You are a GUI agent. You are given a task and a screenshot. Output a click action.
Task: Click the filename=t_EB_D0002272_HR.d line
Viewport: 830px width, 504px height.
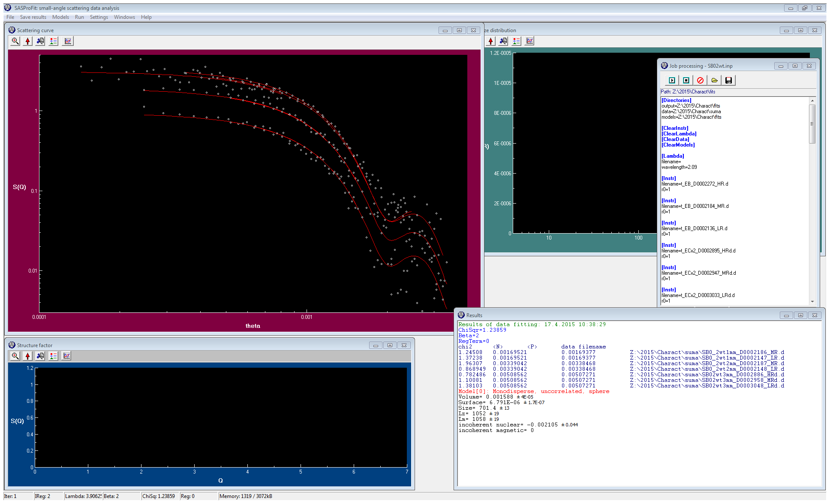pyautogui.click(x=695, y=184)
